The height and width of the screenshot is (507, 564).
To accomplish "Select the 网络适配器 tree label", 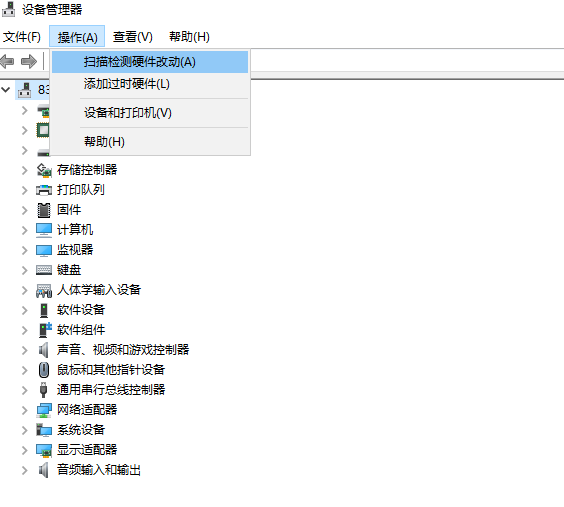I will coord(87,410).
